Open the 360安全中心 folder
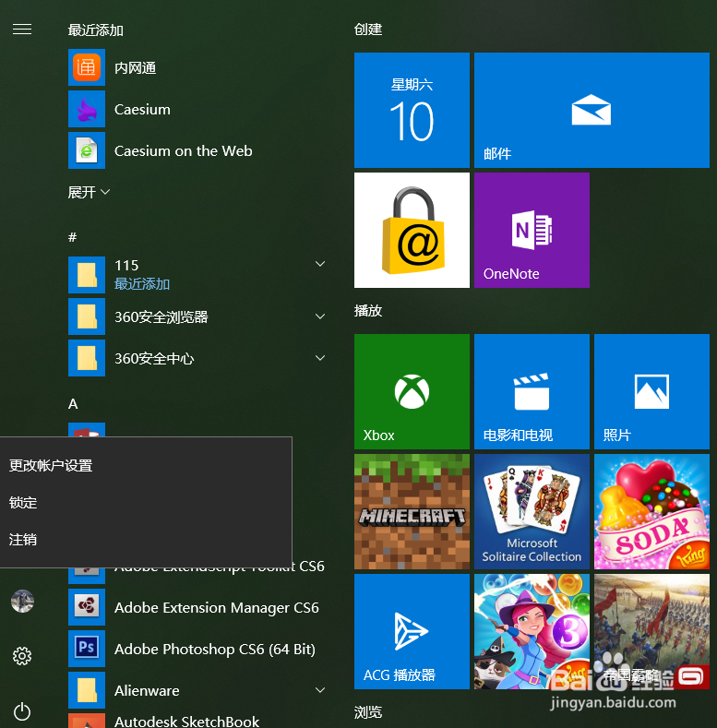 197,358
